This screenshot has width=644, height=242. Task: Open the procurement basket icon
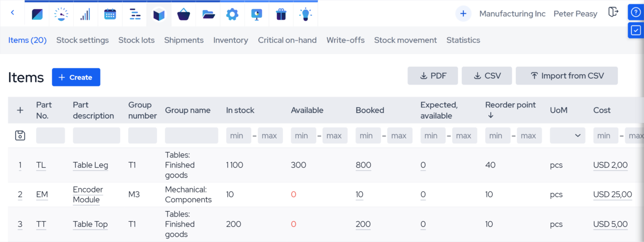tap(184, 15)
